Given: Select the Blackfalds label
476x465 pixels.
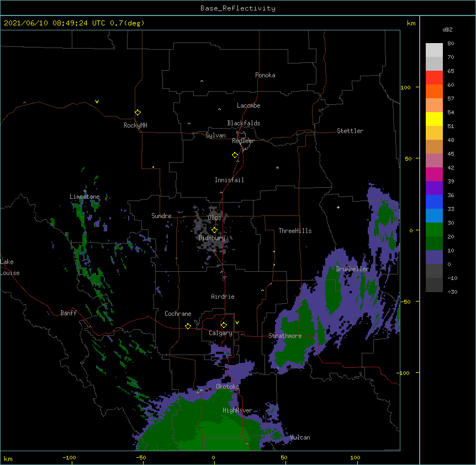Looking at the screenshot, I should tap(244, 123).
